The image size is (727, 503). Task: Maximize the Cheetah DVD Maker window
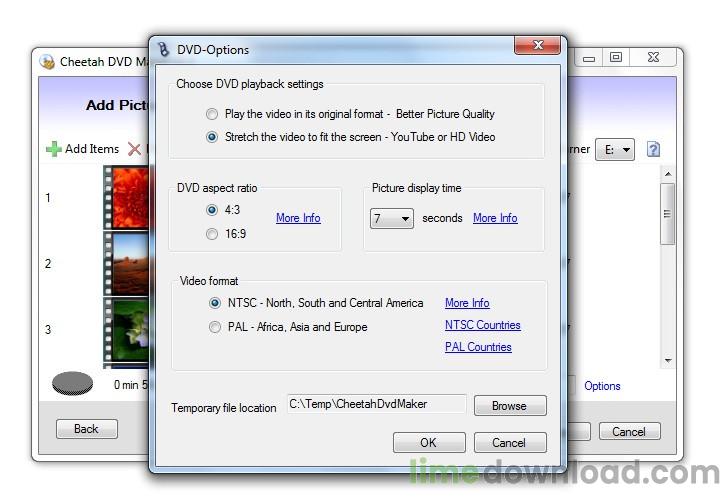pos(616,57)
